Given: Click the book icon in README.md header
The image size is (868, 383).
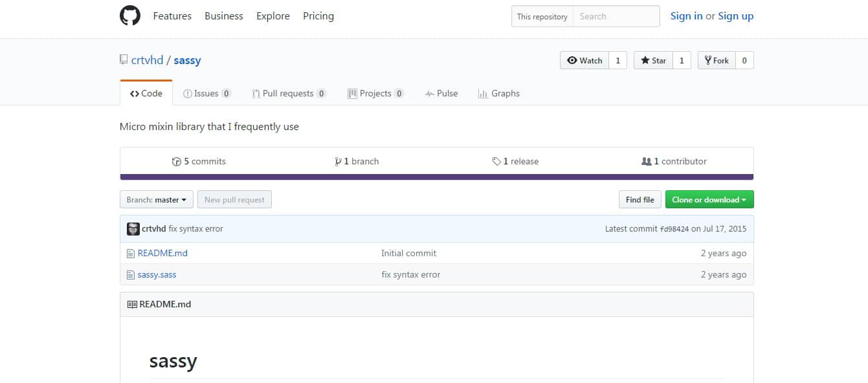Looking at the screenshot, I should (132, 304).
